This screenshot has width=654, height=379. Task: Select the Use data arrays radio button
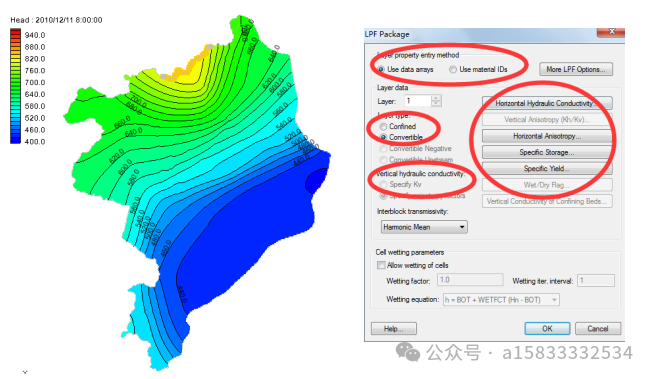point(381,70)
